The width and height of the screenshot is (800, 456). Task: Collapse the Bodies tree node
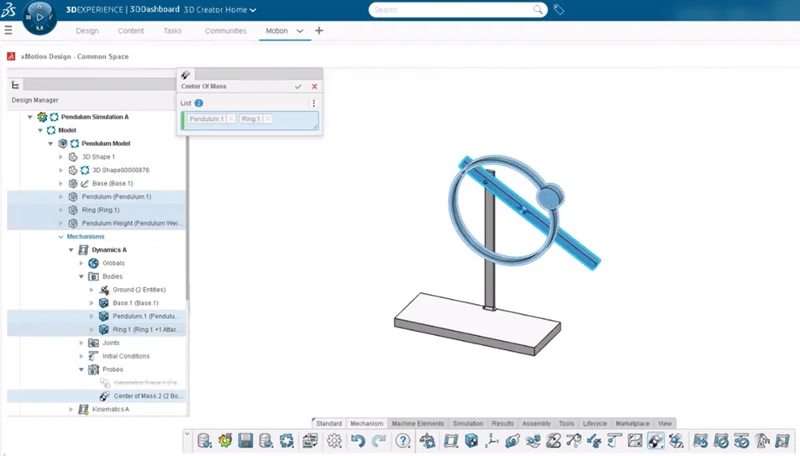pos(82,276)
